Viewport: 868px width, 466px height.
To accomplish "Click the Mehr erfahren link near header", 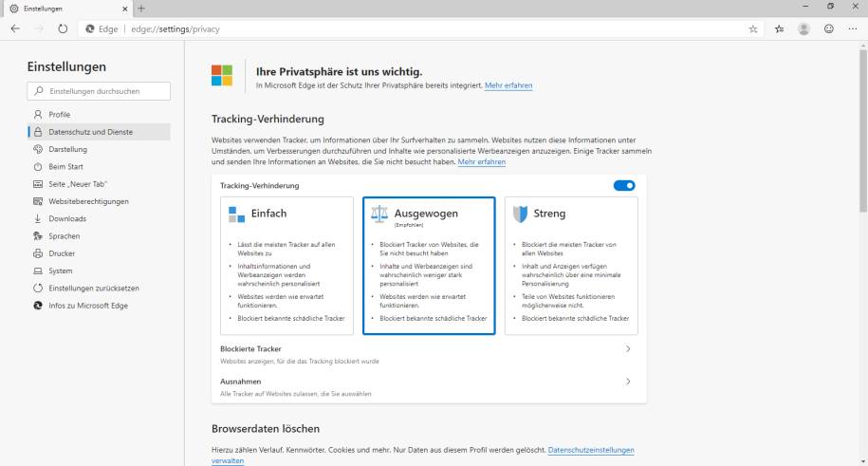I will pos(508,85).
